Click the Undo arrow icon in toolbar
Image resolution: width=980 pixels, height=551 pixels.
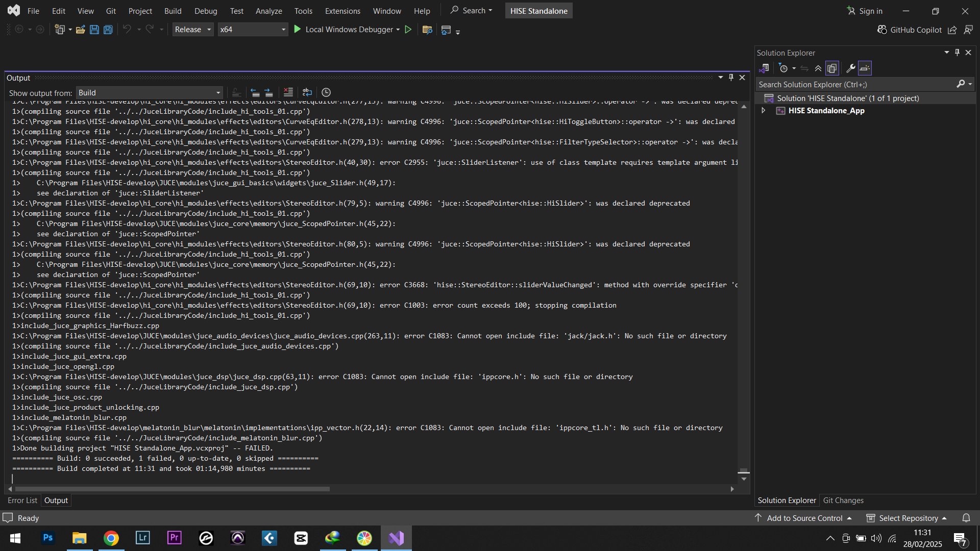click(127, 30)
